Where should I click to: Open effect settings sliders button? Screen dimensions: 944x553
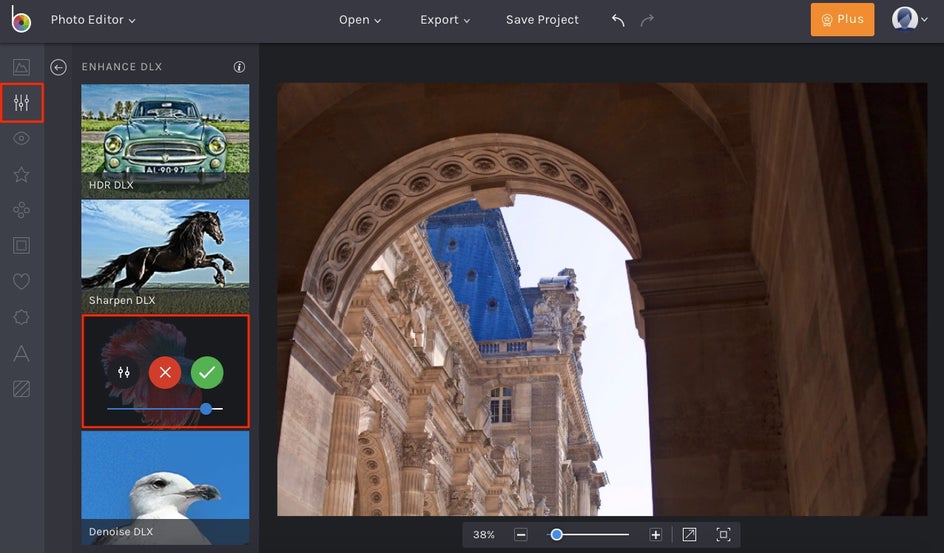coord(123,372)
